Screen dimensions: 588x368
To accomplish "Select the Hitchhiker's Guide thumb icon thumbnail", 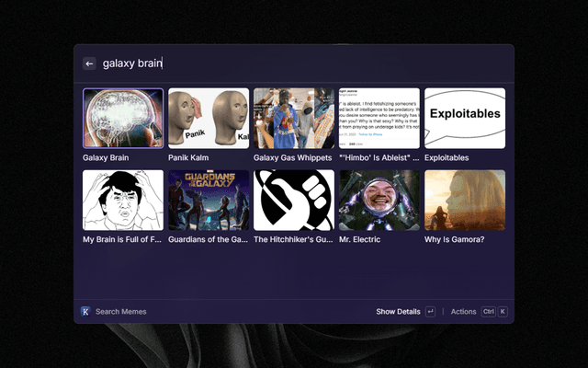I will tap(294, 201).
